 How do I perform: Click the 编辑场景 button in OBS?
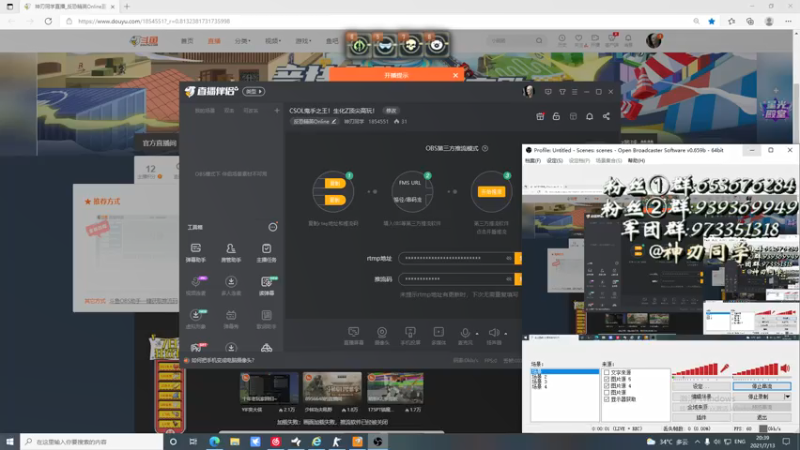pos(701,397)
